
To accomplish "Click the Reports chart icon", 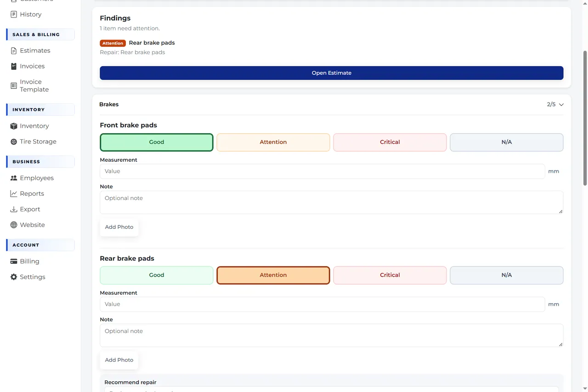I will 14,193.
